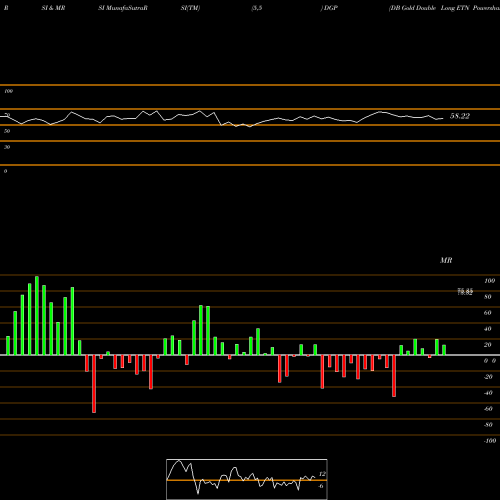The width and height of the screenshot is (500, 500).
Task: Click the -40 label on MR axis
Action: tap(488, 393)
